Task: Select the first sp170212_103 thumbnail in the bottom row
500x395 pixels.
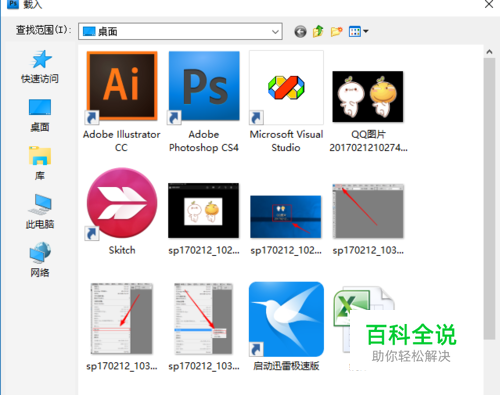Action: pyautogui.click(x=122, y=318)
